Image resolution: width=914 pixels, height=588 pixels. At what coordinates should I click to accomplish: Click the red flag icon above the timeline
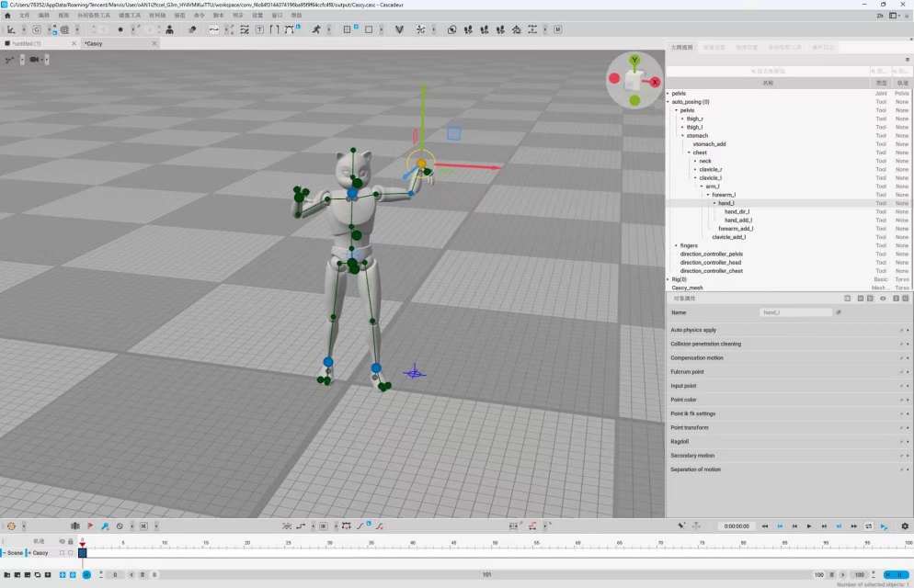[x=90, y=526]
